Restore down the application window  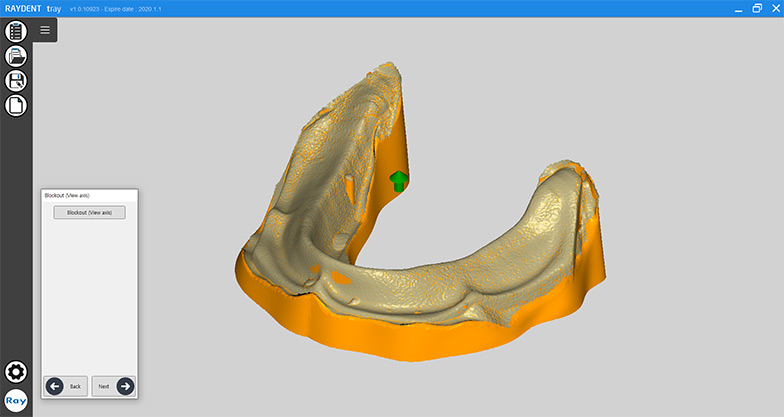click(x=756, y=8)
